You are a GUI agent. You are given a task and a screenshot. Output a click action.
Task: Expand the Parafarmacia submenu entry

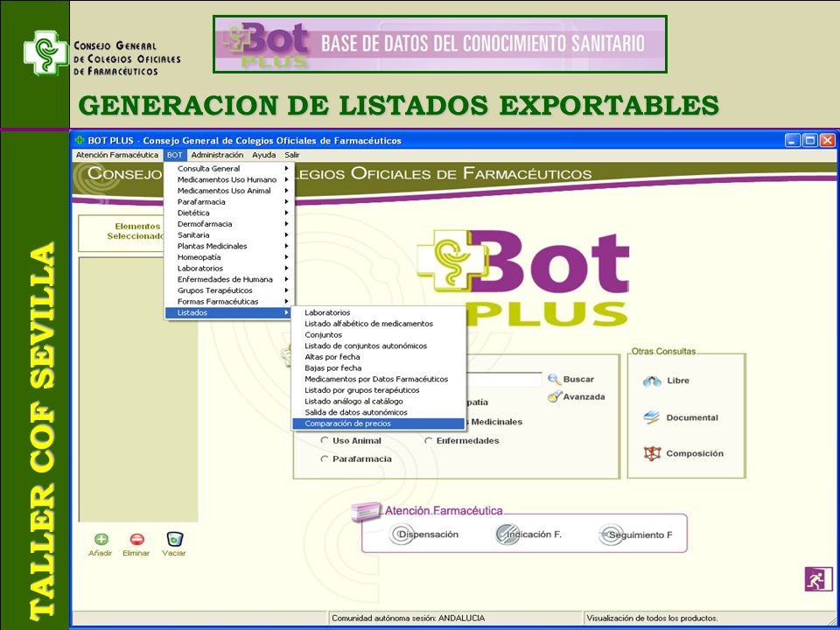tap(229, 202)
